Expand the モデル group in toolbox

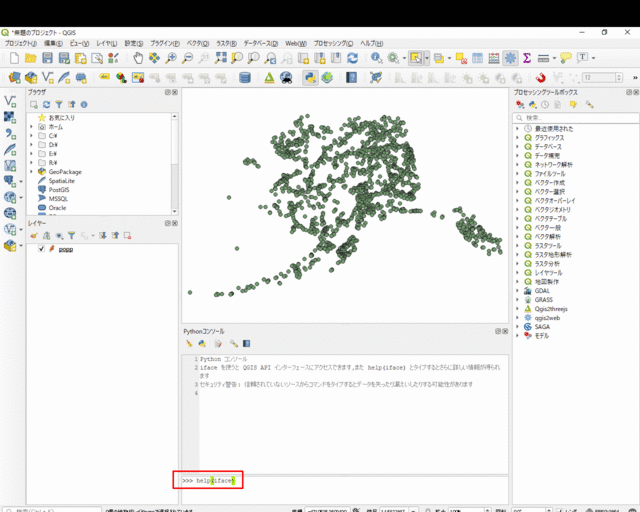517,336
